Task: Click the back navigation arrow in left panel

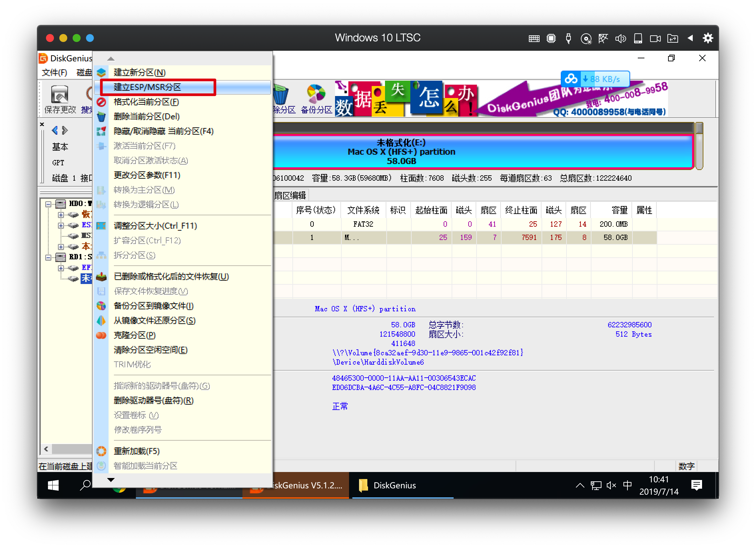Action: point(55,130)
